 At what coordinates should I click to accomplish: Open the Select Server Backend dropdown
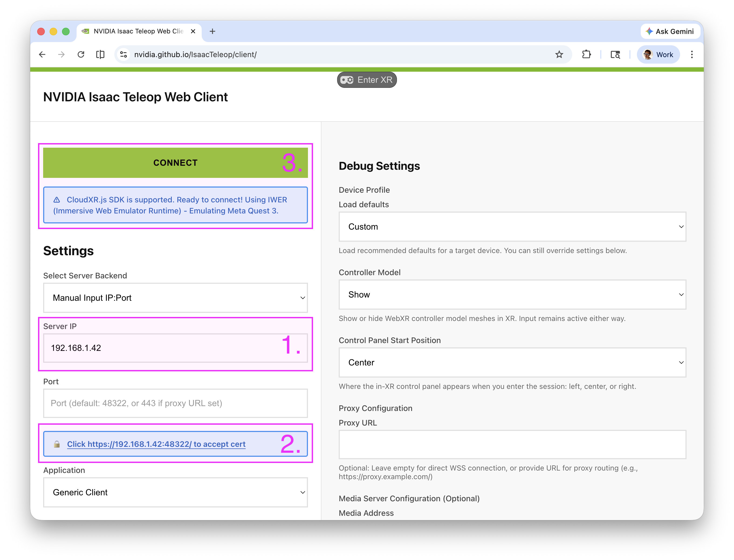175,298
